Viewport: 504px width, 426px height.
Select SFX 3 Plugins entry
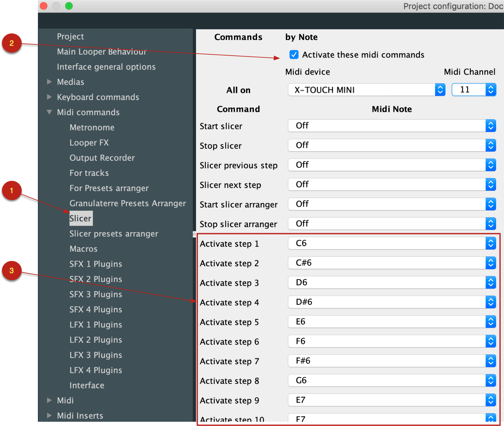click(x=96, y=294)
